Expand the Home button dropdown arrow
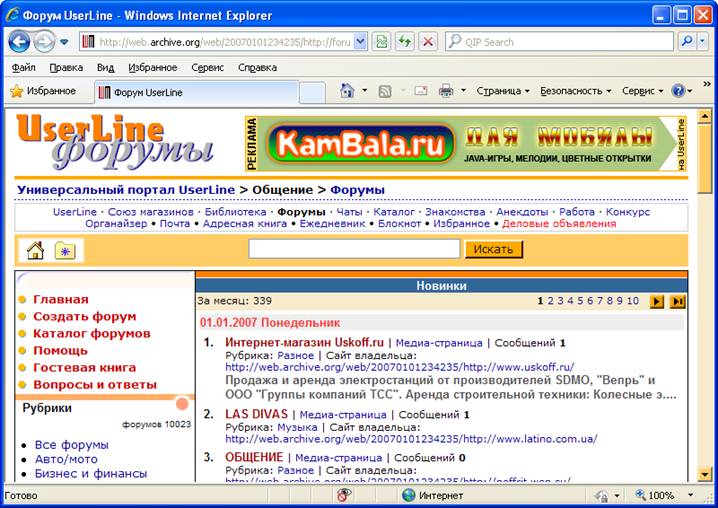This screenshot has height=508, width=718. tap(365, 91)
